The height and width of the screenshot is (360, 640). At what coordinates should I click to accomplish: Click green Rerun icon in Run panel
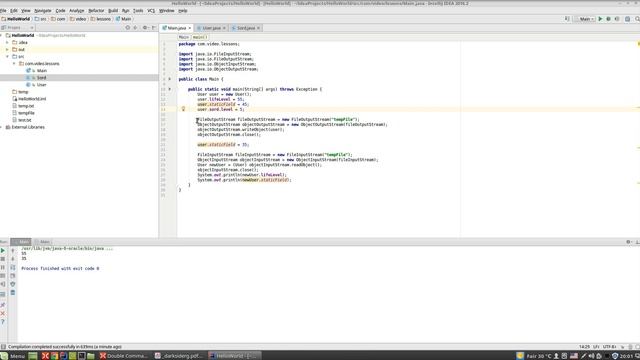[x=3, y=251]
